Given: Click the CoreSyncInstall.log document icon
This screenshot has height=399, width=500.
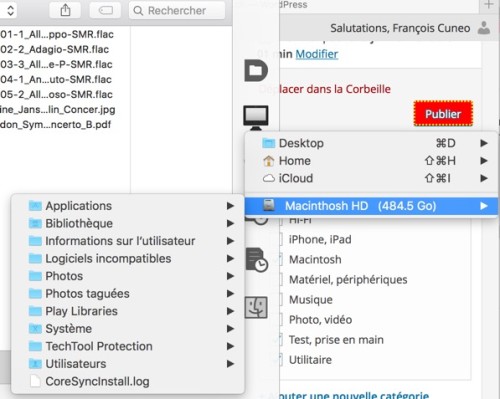Looking at the screenshot, I should pos(35,381).
